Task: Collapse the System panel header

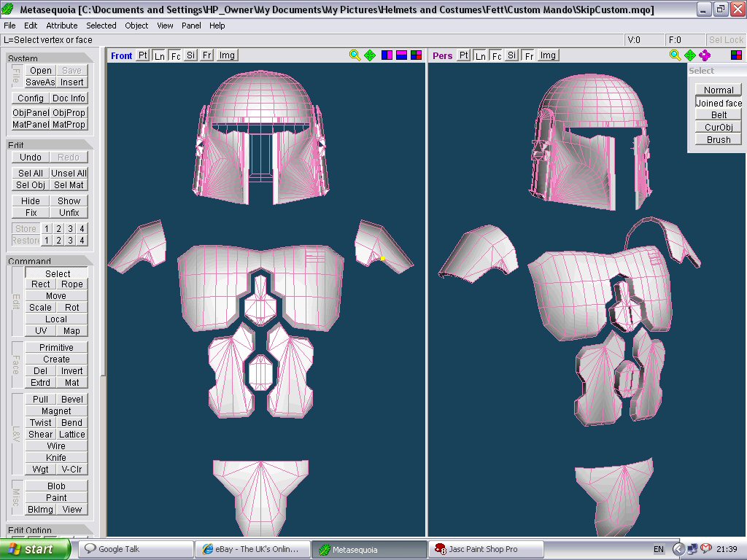Action: [x=50, y=58]
